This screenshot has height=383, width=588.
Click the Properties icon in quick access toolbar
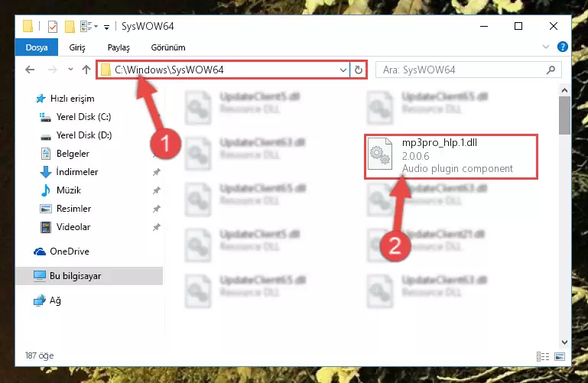tap(53, 27)
